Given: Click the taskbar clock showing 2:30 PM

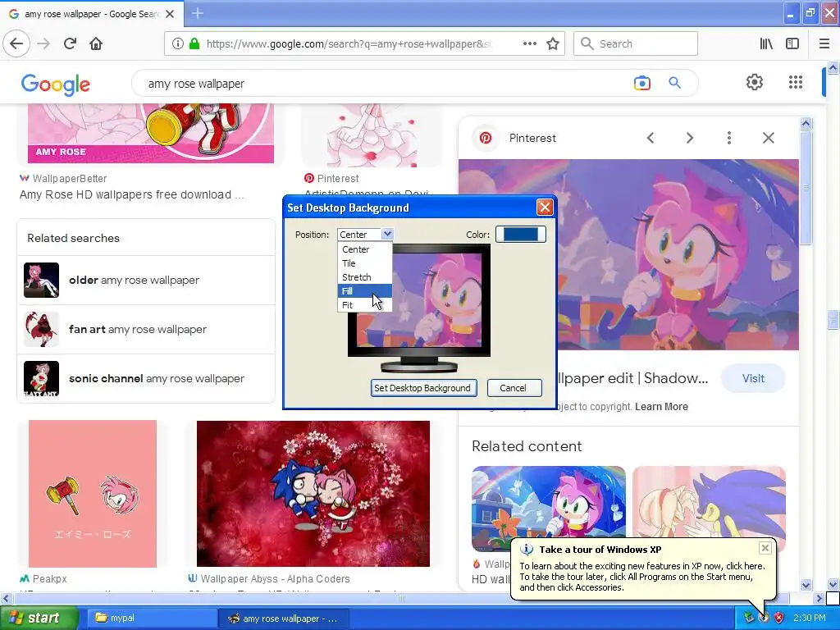Looking at the screenshot, I should [x=809, y=618].
